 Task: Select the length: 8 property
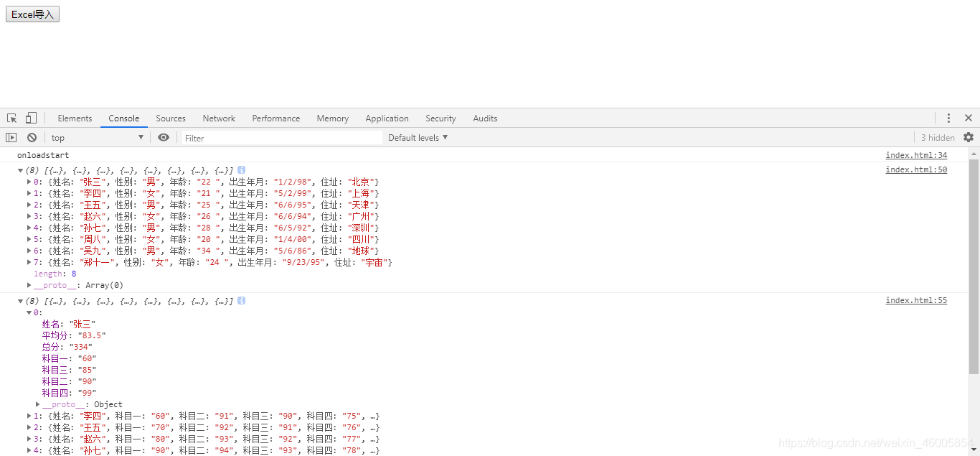click(x=55, y=274)
